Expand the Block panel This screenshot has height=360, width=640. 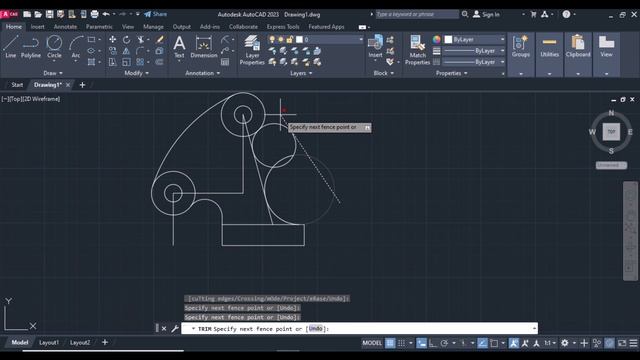pos(384,73)
